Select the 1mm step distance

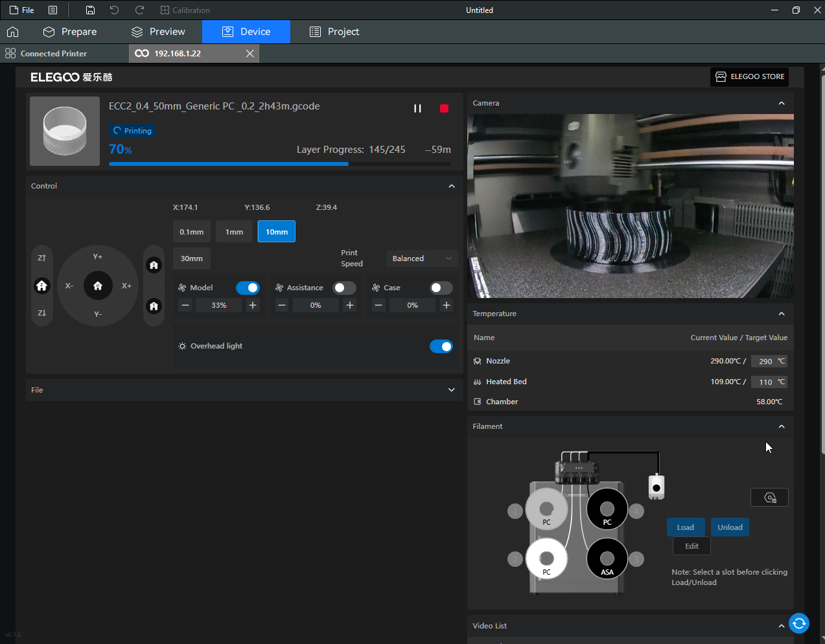coord(234,232)
